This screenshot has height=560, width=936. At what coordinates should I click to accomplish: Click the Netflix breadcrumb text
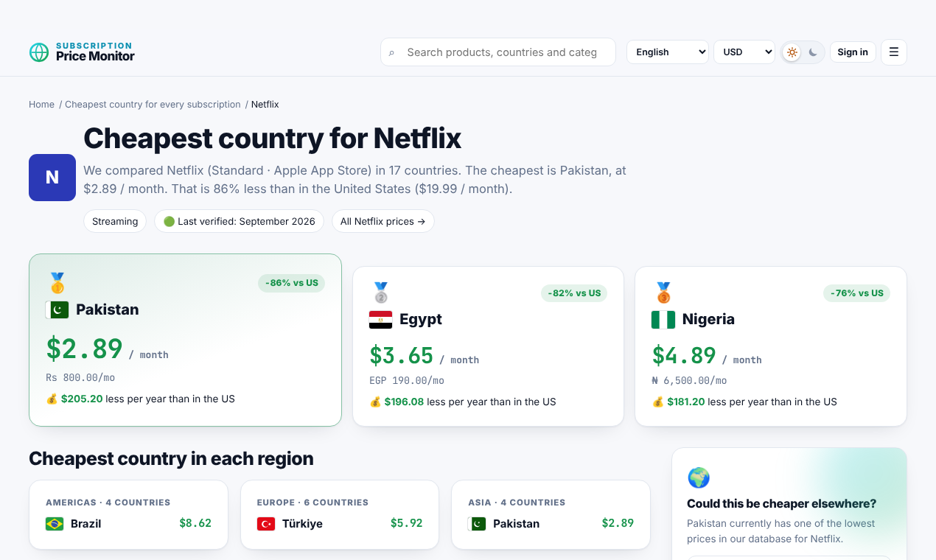click(x=265, y=105)
